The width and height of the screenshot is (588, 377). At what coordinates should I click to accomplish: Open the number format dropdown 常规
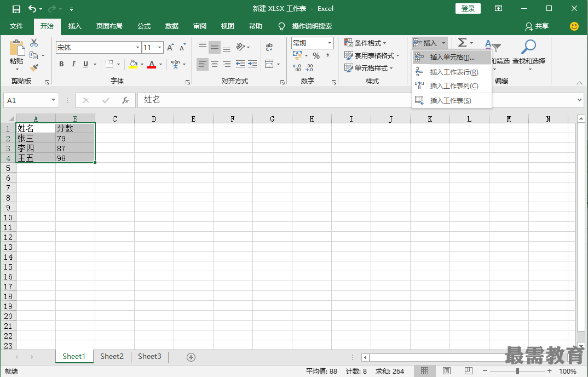click(x=330, y=43)
